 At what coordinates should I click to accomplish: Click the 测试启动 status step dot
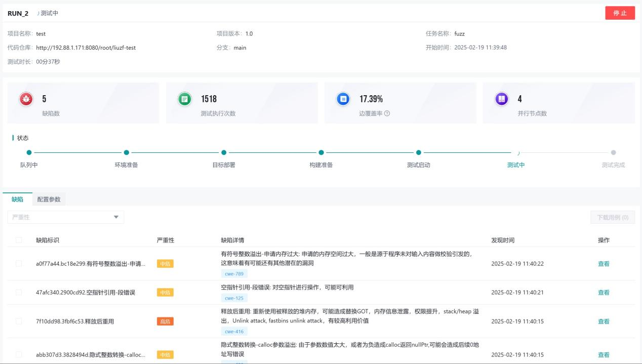pyautogui.click(x=419, y=152)
